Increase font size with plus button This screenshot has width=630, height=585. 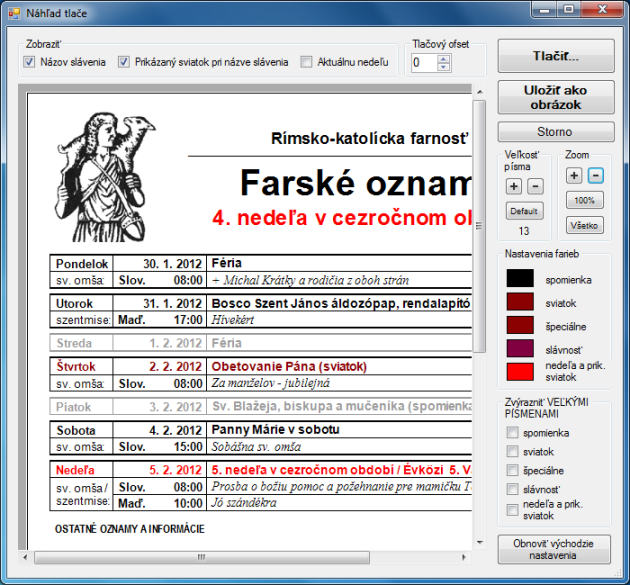tap(513, 187)
